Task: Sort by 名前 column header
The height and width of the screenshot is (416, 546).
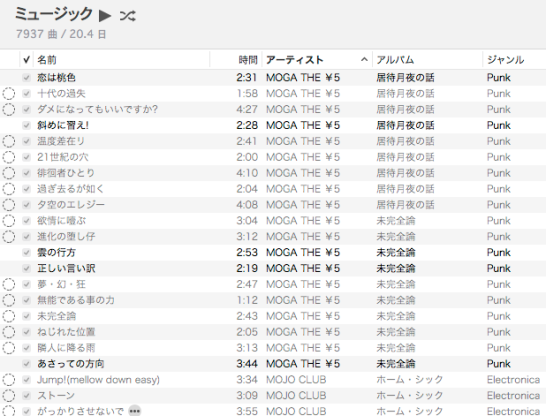Action: pyautogui.click(x=47, y=60)
